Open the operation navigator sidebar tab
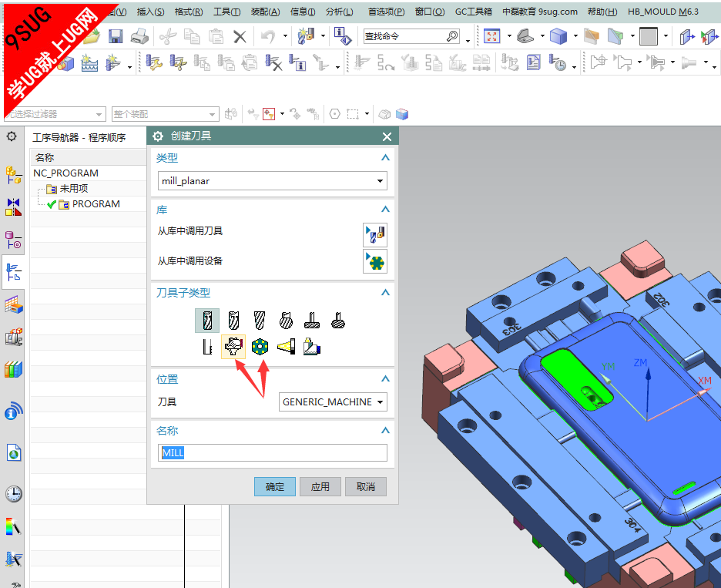Image resolution: width=721 pixels, height=588 pixels. (14, 272)
